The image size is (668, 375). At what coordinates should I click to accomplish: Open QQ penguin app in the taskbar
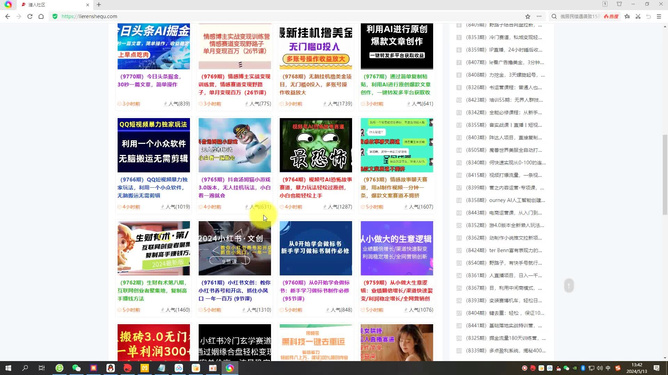(x=110, y=368)
